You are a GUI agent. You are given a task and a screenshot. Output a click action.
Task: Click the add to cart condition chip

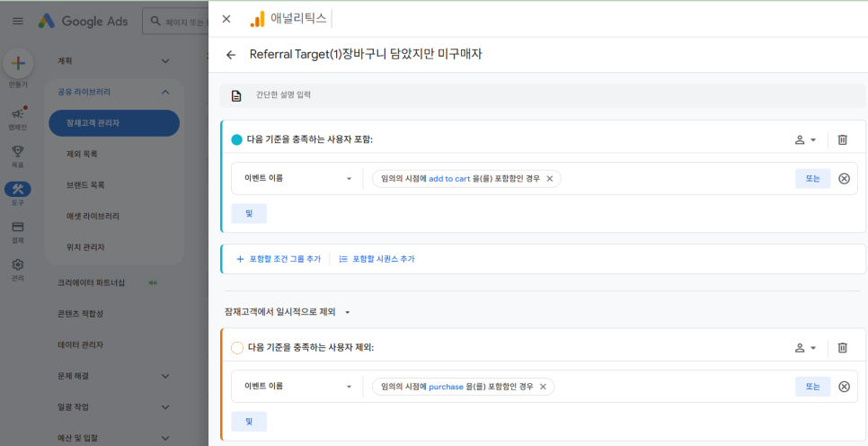466,178
